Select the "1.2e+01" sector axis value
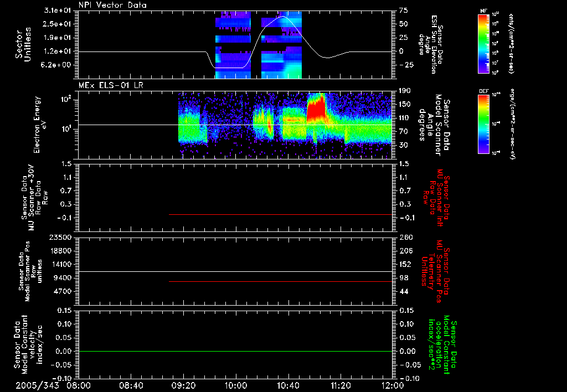567x392 pixels. (x=58, y=51)
